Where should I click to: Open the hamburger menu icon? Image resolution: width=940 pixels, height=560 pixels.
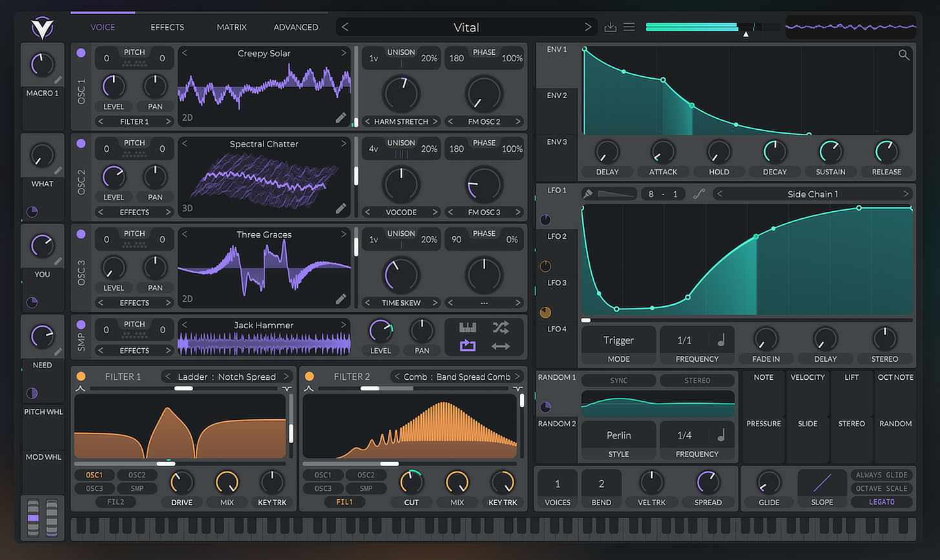click(629, 27)
